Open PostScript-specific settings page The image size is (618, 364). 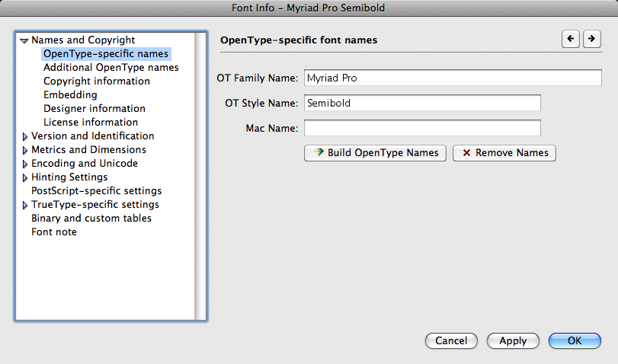click(97, 190)
